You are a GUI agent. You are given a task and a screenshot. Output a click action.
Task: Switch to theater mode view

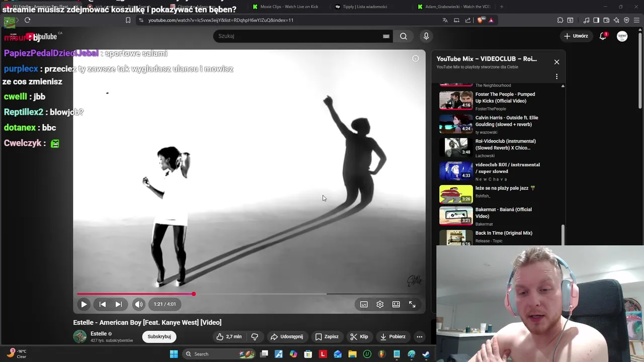point(396,304)
